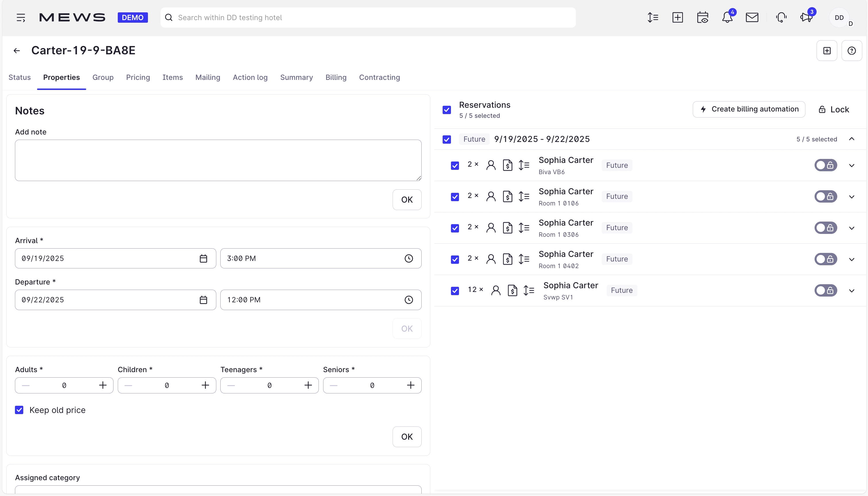The image size is (868, 496).
Task: Open the megaphone announcements icon
Action: coord(806,18)
